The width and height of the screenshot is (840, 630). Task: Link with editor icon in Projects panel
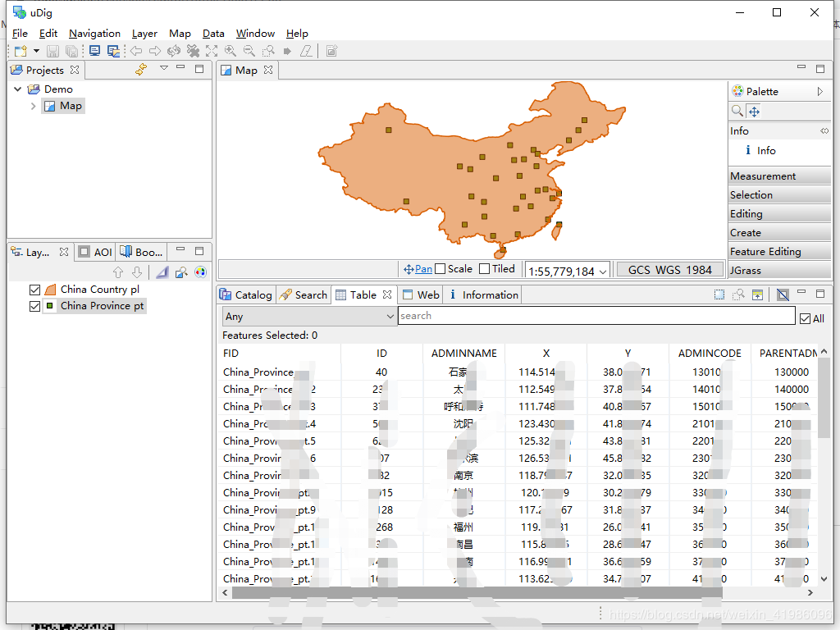[x=141, y=70]
